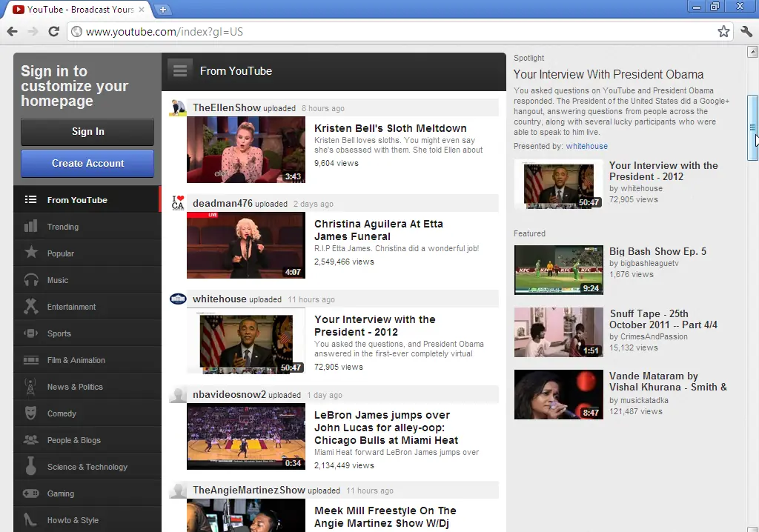Select Sports category in sidebar
The image size is (759, 532).
click(87, 333)
